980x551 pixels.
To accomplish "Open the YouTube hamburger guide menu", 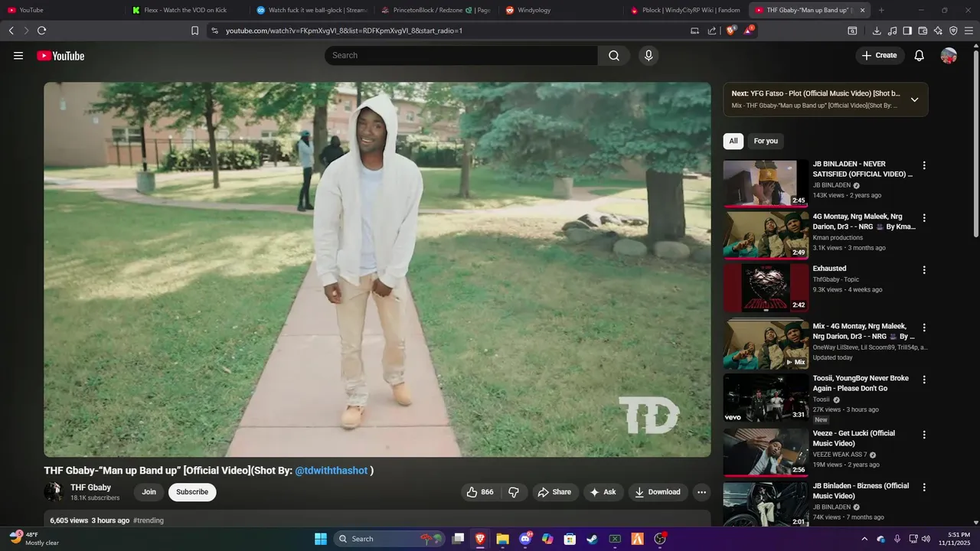I will pos(18,56).
